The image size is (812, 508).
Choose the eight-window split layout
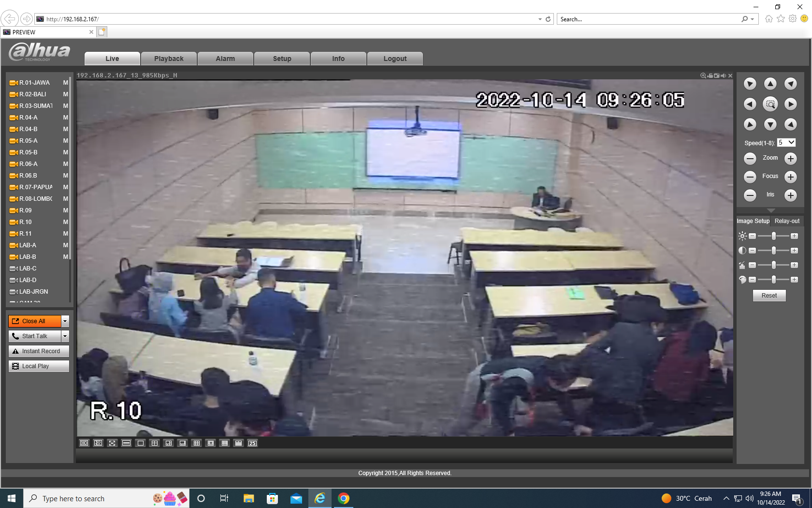pos(182,443)
